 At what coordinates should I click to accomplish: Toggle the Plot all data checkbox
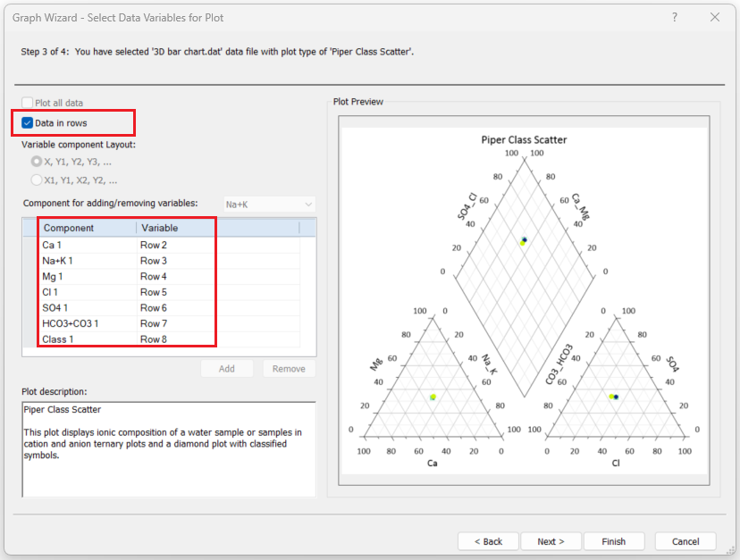28,103
